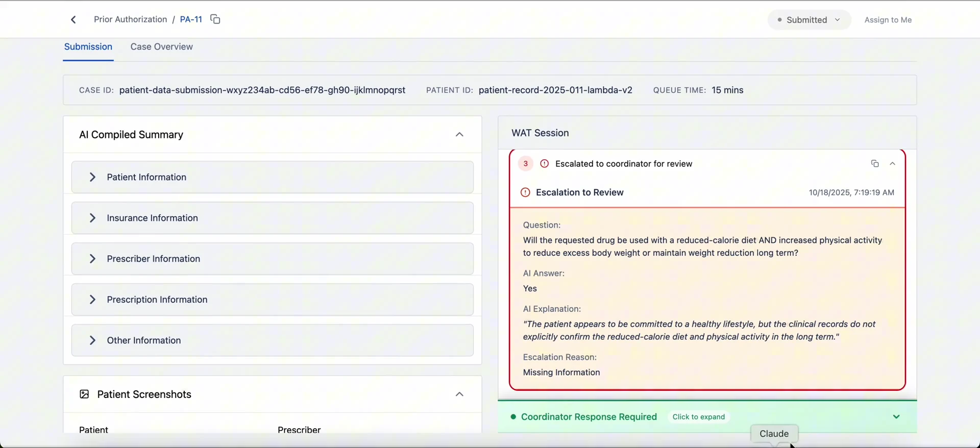
Task: Click the Patient Screenshots image icon
Action: [x=84, y=394]
